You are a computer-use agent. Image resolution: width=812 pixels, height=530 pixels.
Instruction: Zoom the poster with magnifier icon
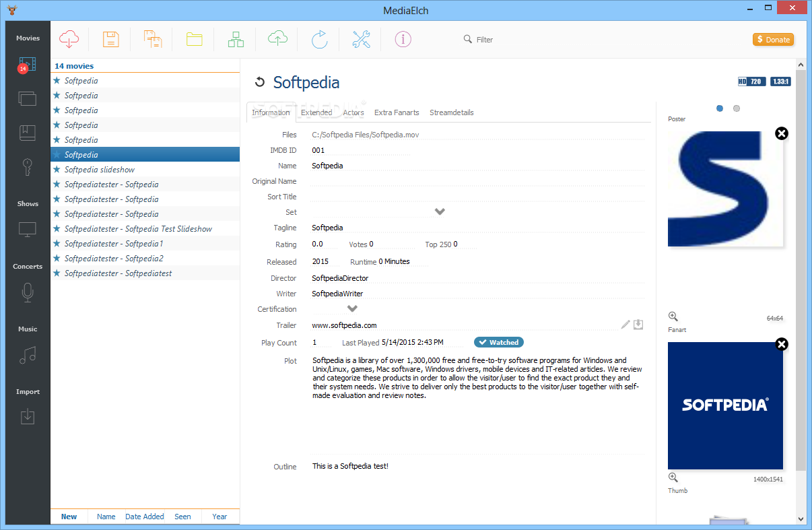click(673, 317)
